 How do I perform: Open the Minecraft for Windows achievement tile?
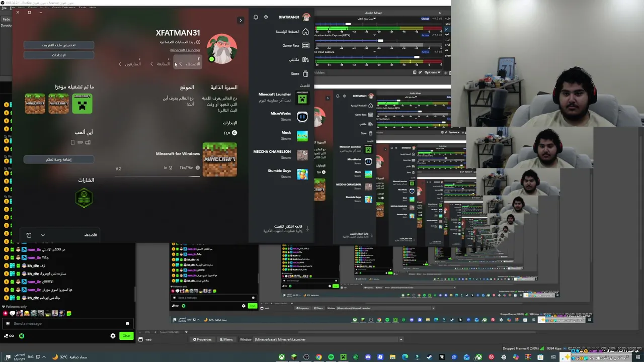point(219,159)
